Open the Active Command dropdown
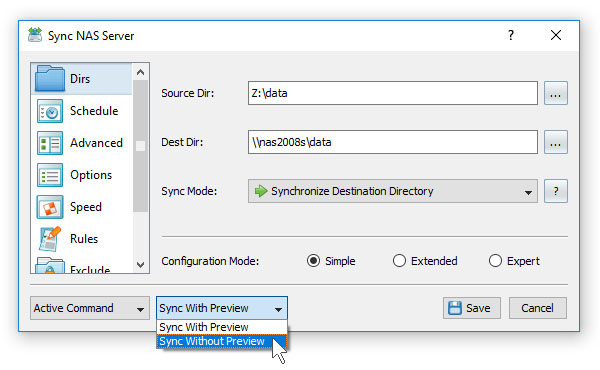This screenshot has height=370, width=600. (90, 308)
